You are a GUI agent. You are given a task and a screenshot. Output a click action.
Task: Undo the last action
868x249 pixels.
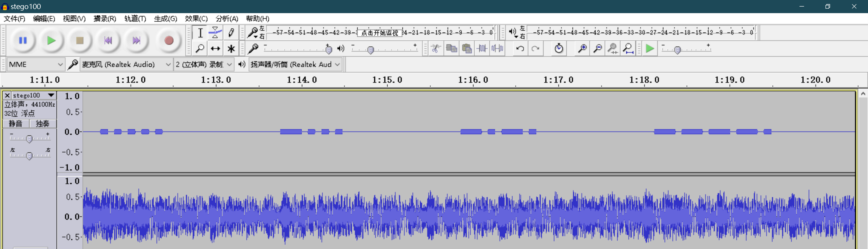click(520, 49)
